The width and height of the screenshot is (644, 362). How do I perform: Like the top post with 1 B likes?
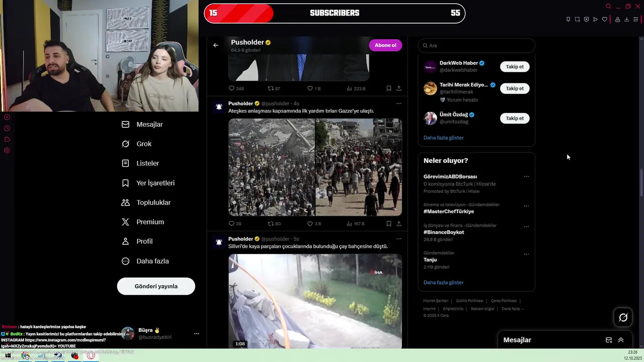(314, 88)
